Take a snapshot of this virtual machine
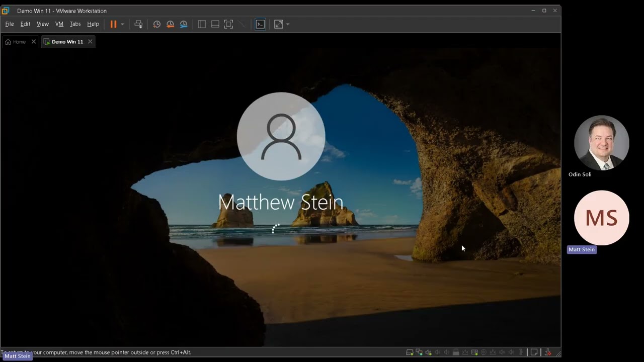 [x=157, y=24]
